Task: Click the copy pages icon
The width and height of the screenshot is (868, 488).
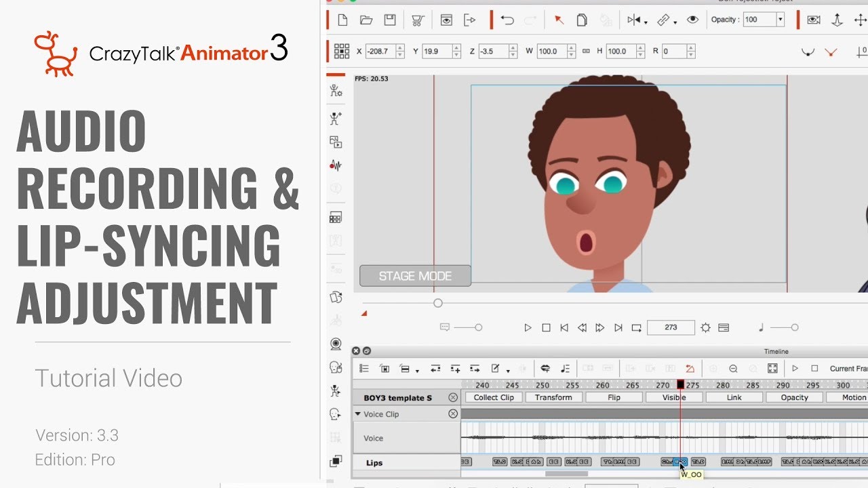Action: coord(582,20)
